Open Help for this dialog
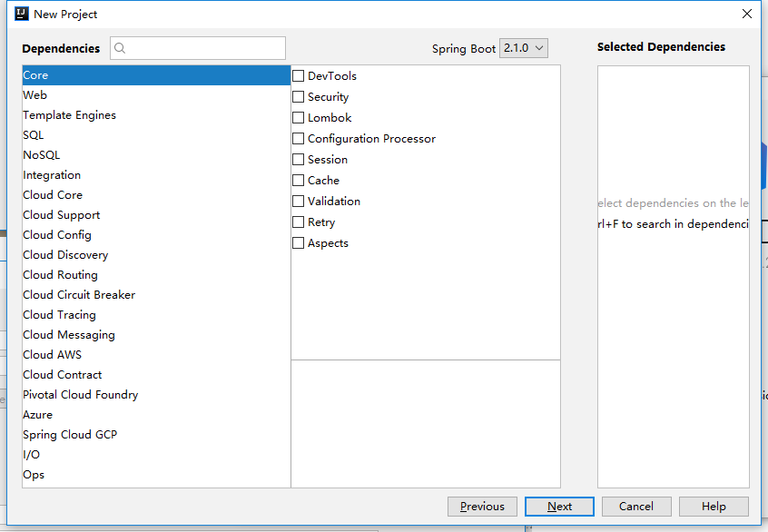 (x=714, y=507)
